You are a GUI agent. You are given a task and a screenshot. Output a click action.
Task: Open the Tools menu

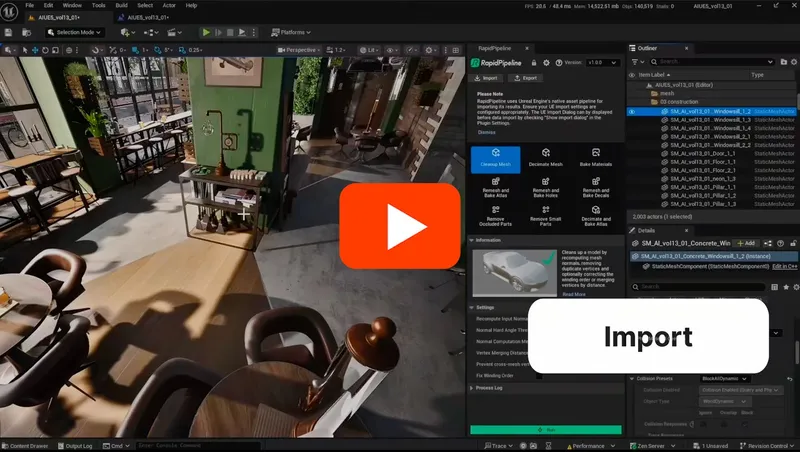pyautogui.click(x=98, y=5)
